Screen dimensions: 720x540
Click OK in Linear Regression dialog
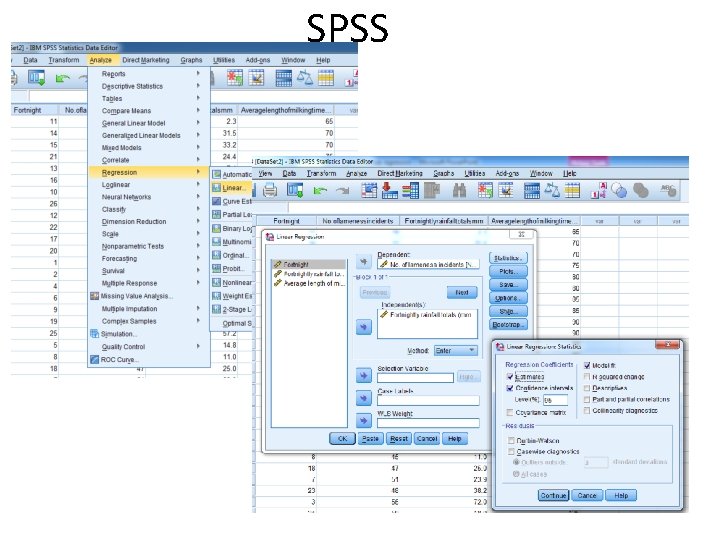pos(342,439)
